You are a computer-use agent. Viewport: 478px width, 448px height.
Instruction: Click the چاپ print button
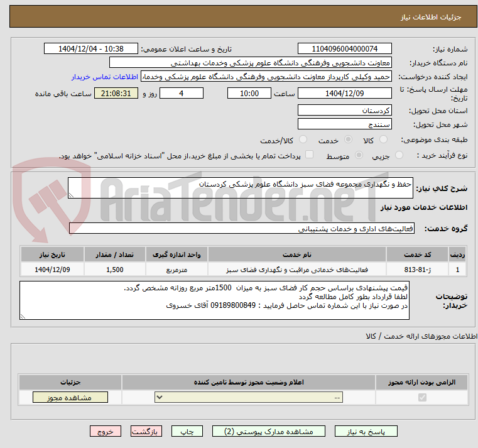(187, 431)
